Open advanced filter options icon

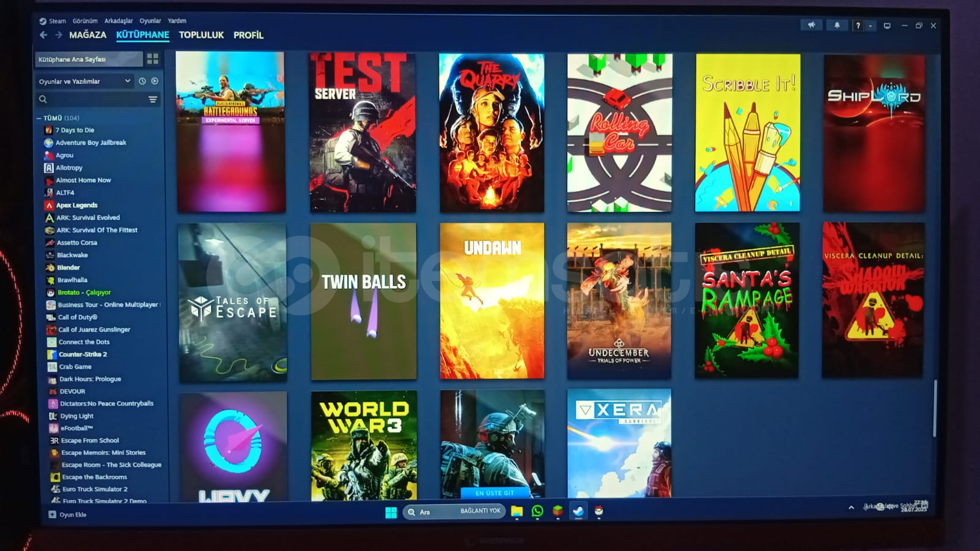click(153, 99)
